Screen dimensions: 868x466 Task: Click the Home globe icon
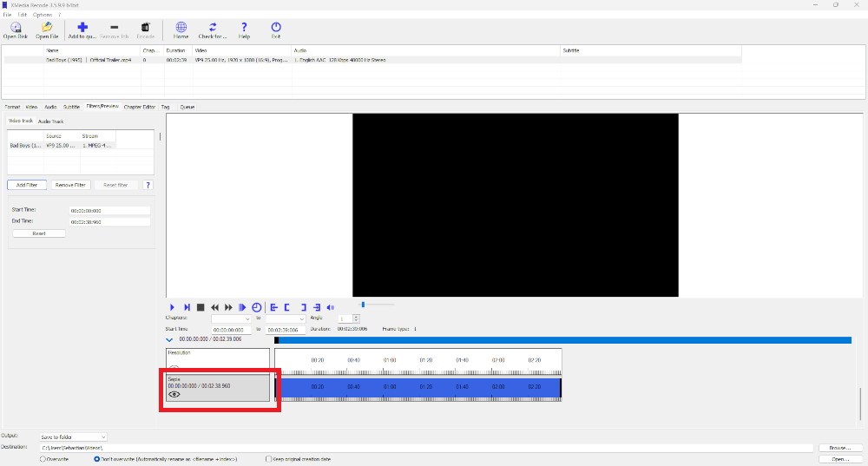coord(181,27)
